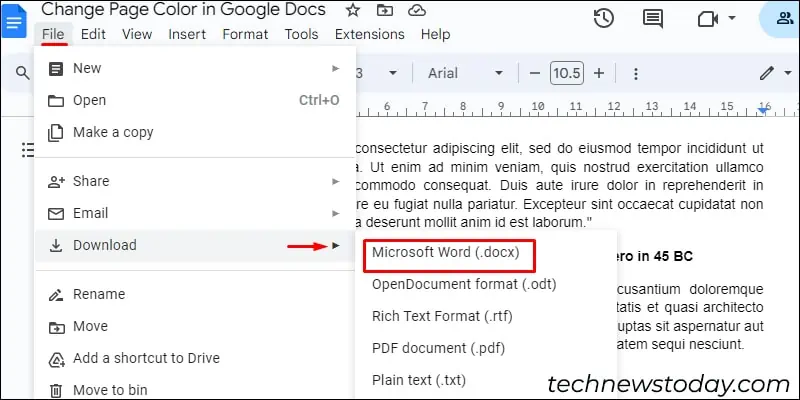Click the bin trash icon

click(56, 391)
